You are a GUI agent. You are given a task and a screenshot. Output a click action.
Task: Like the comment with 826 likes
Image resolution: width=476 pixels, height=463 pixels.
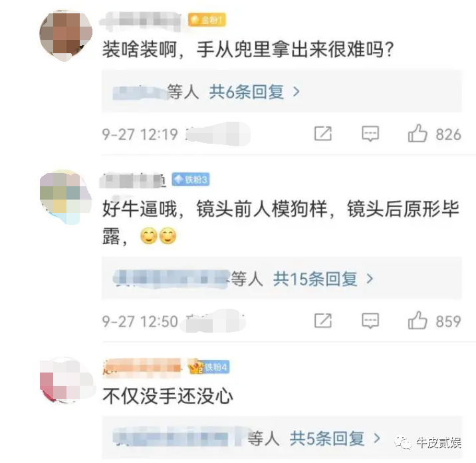coord(417,133)
